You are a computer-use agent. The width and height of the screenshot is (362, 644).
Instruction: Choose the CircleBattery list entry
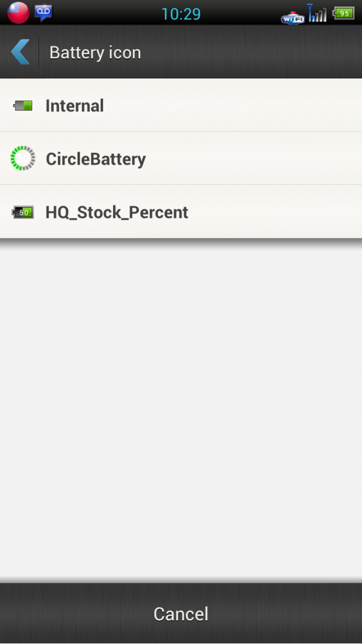pyautogui.click(x=181, y=158)
